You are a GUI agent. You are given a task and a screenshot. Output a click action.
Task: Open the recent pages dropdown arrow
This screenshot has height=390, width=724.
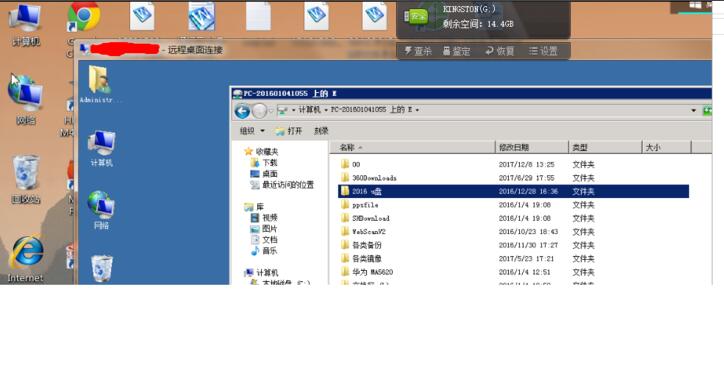[271, 111]
